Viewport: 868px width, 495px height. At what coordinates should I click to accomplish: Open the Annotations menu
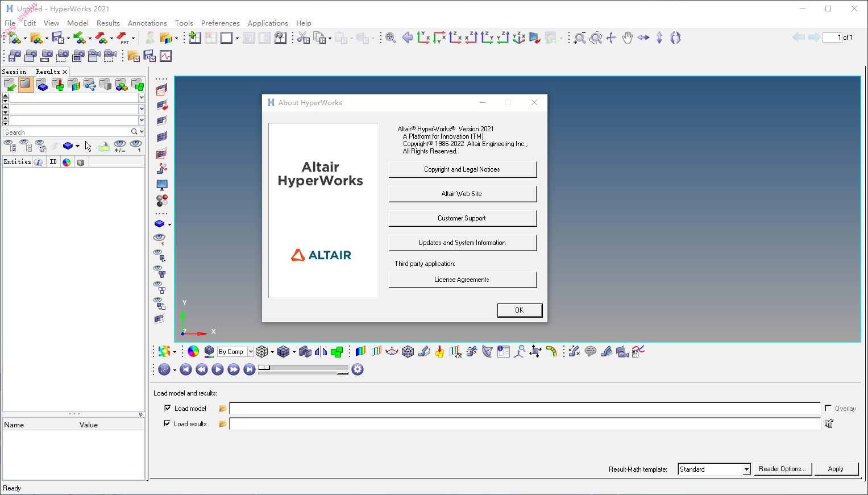coord(147,23)
